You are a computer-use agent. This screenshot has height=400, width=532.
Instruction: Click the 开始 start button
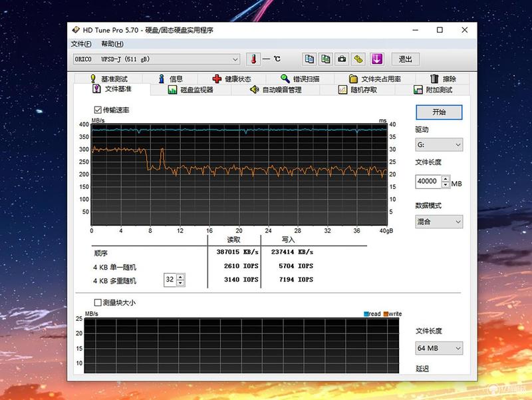click(439, 112)
